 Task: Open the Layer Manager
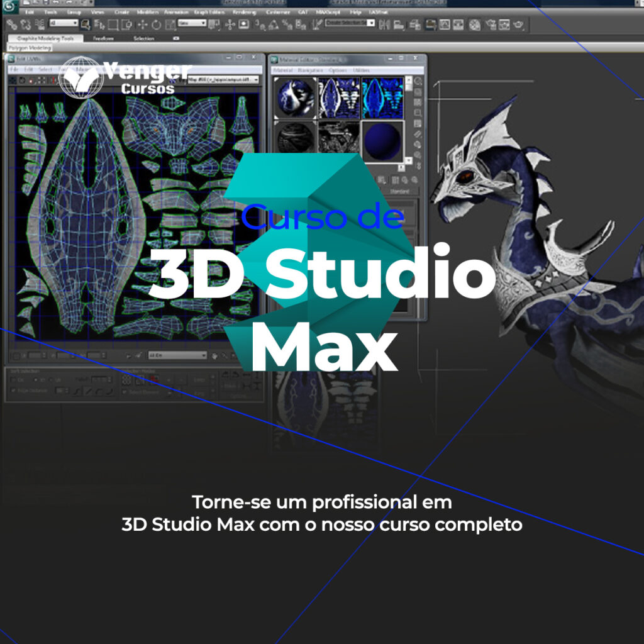(416, 25)
